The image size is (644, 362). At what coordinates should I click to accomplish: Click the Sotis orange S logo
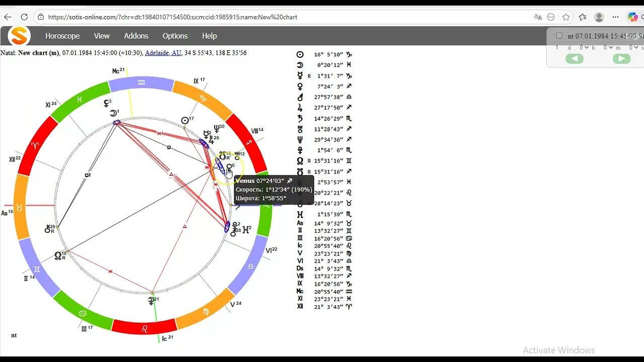(19, 36)
